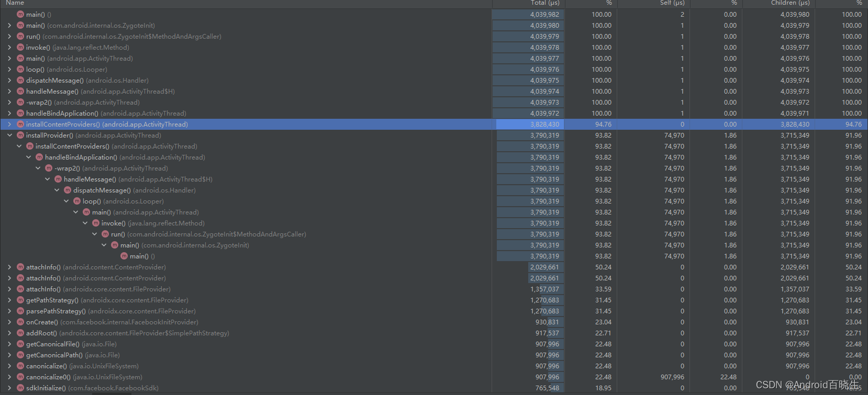Expand sdkInitialize() FacebookSdk row

[x=9, y=388]
